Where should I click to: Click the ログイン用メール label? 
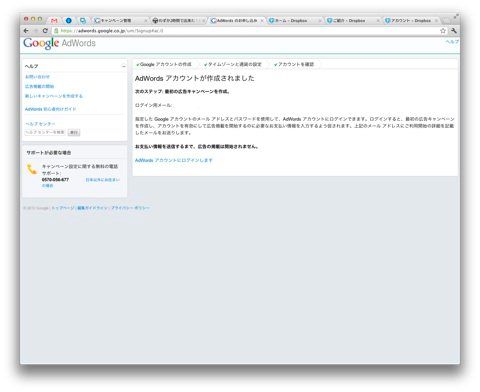pos(153,105)
